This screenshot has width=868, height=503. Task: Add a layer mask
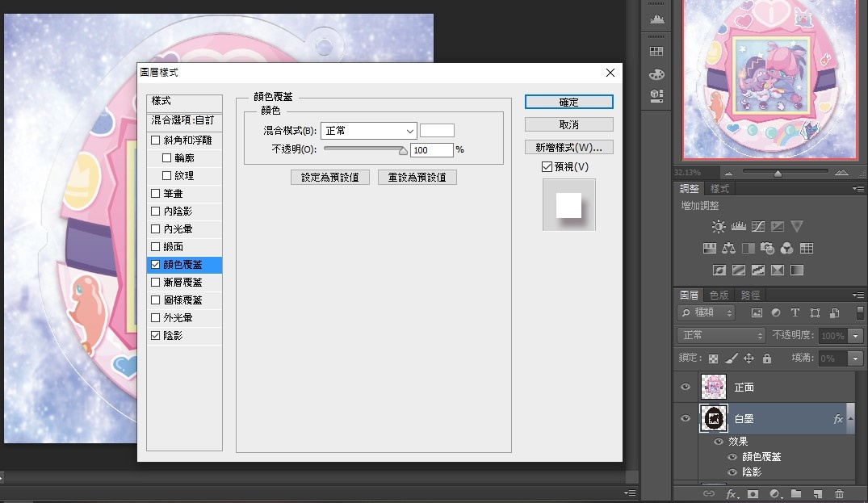[x=753, y=493]
